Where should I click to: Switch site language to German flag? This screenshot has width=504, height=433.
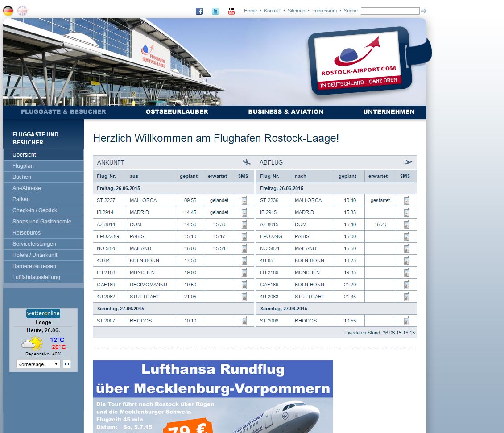[x=8, y=11]
